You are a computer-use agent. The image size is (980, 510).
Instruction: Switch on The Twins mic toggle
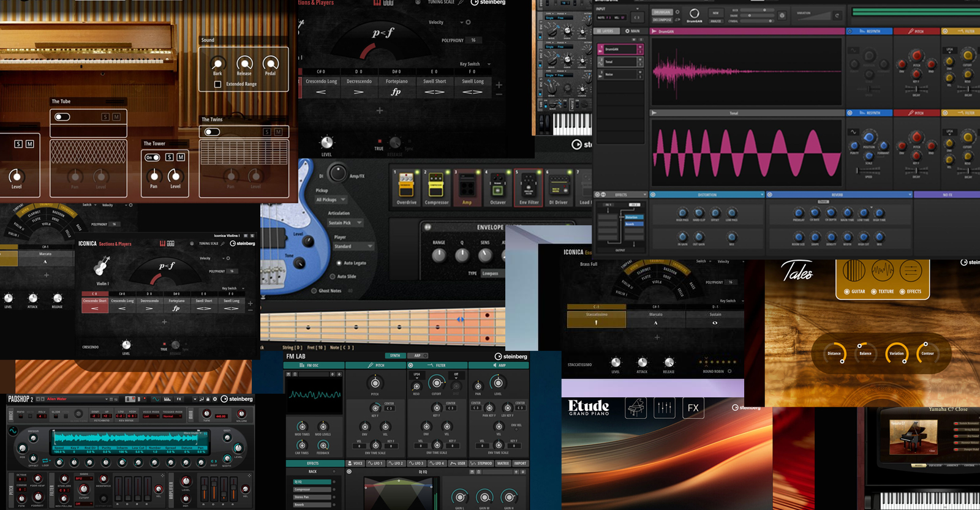pos(213,132)
